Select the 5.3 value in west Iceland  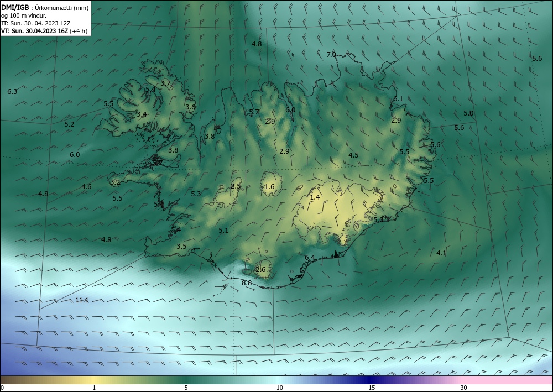click(x=196, y=194)
